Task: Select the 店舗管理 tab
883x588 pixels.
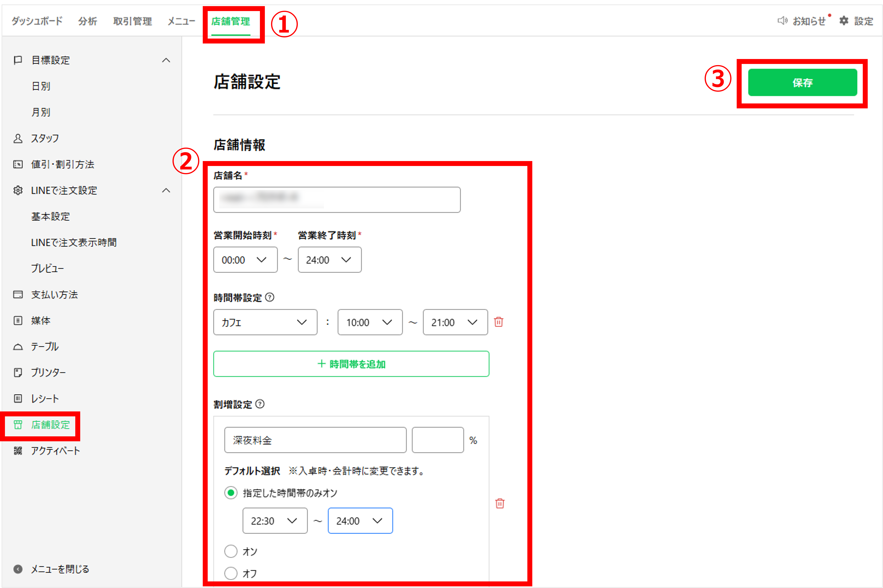Action: [231, 21]
